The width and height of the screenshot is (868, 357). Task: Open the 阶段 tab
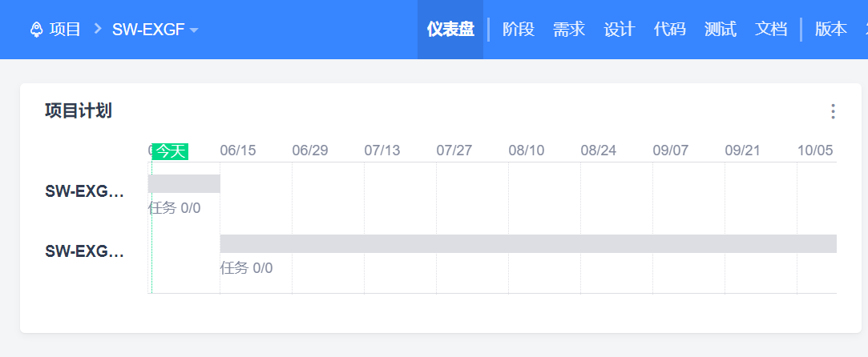point(519,30)
